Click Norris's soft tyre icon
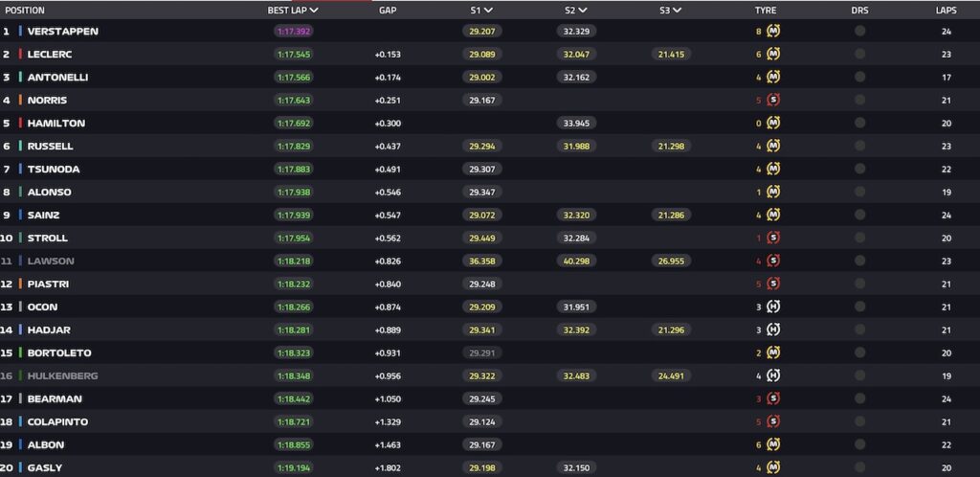 tap(773, 100)
